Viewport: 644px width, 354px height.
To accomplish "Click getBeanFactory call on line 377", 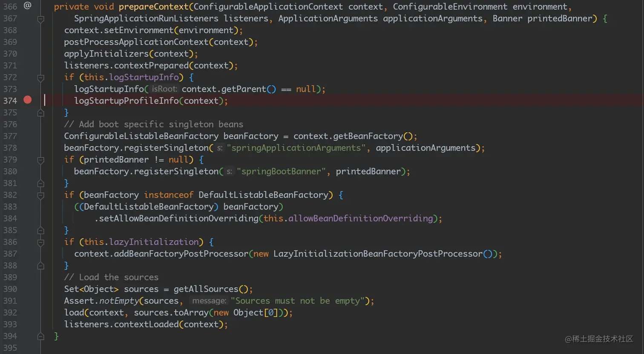I will click(x=368, y=136).
